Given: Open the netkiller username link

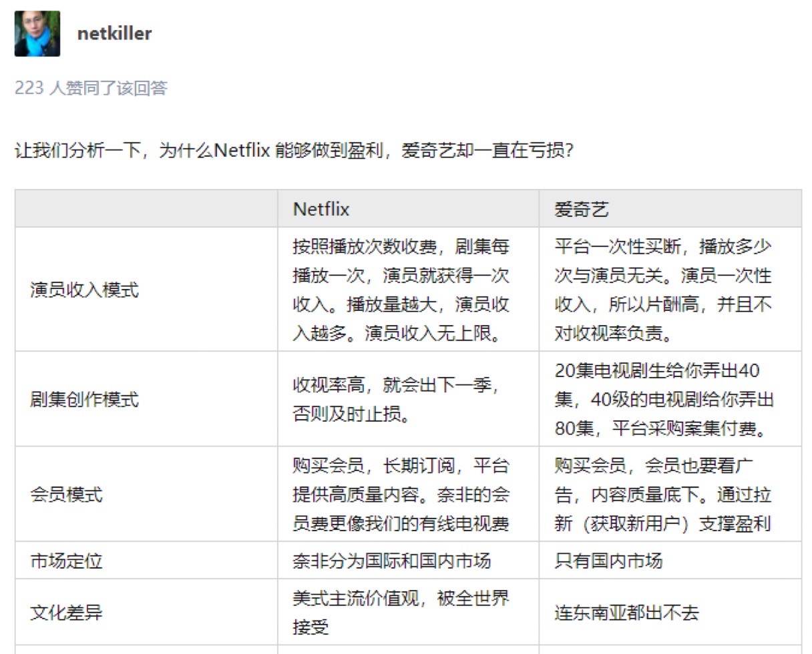Looking at the screenshot, I should (114, 33).
